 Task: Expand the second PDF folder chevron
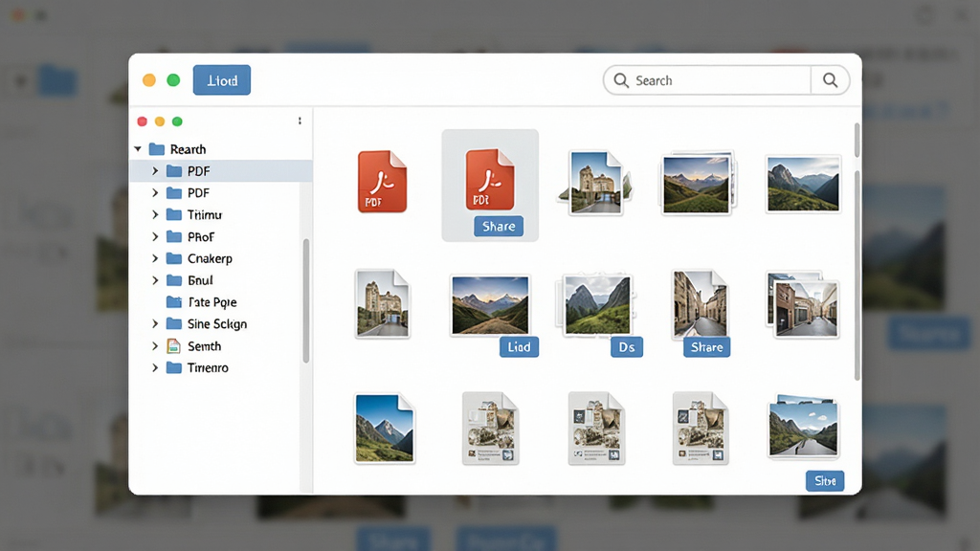point(155,193)
